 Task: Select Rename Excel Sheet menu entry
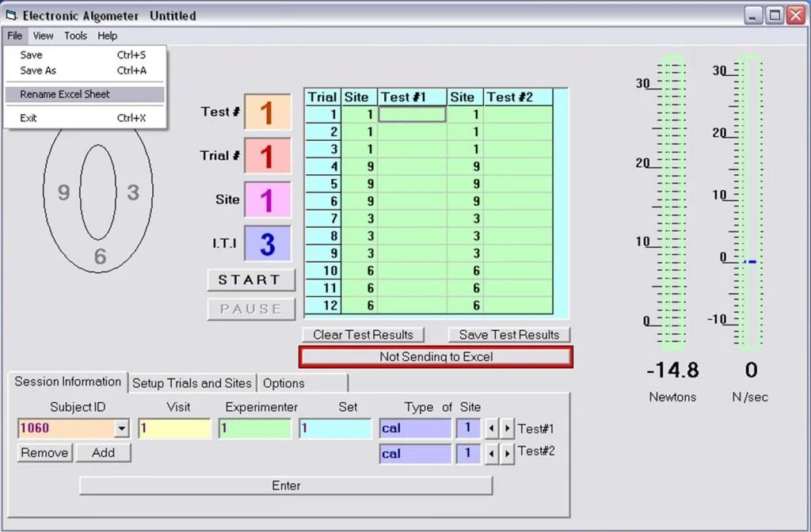click(x=85, y=94)
